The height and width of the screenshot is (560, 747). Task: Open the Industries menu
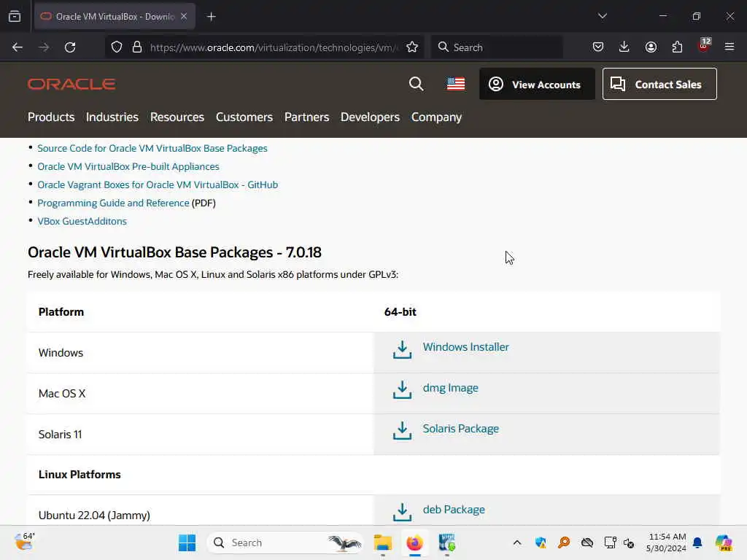pos(112,117)
